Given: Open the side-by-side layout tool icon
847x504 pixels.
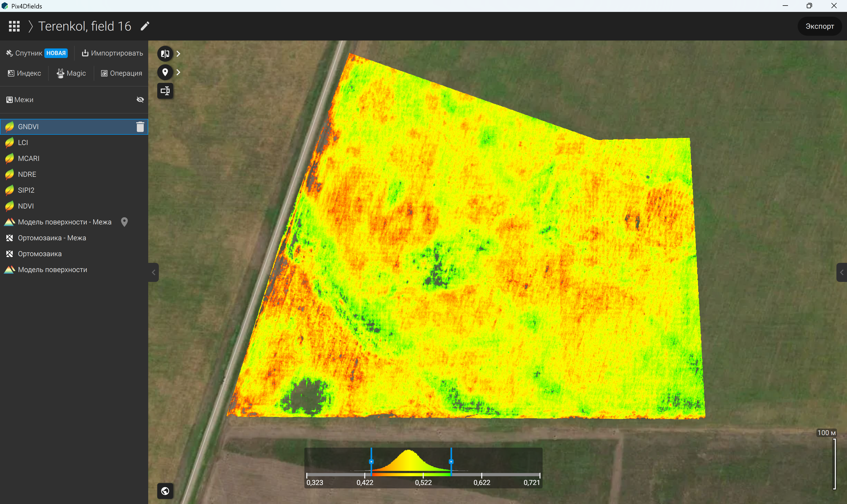Looking at the screenshot, I should pos(165,91).
